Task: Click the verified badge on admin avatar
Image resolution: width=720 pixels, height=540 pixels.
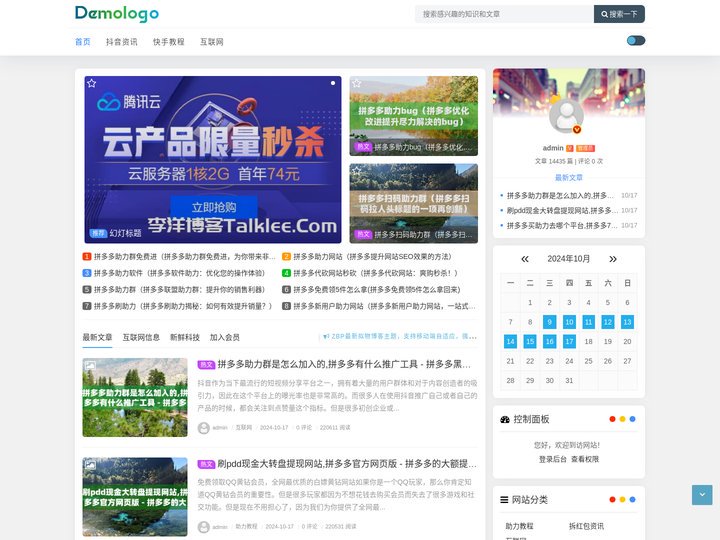Action: tap(577, 129)
